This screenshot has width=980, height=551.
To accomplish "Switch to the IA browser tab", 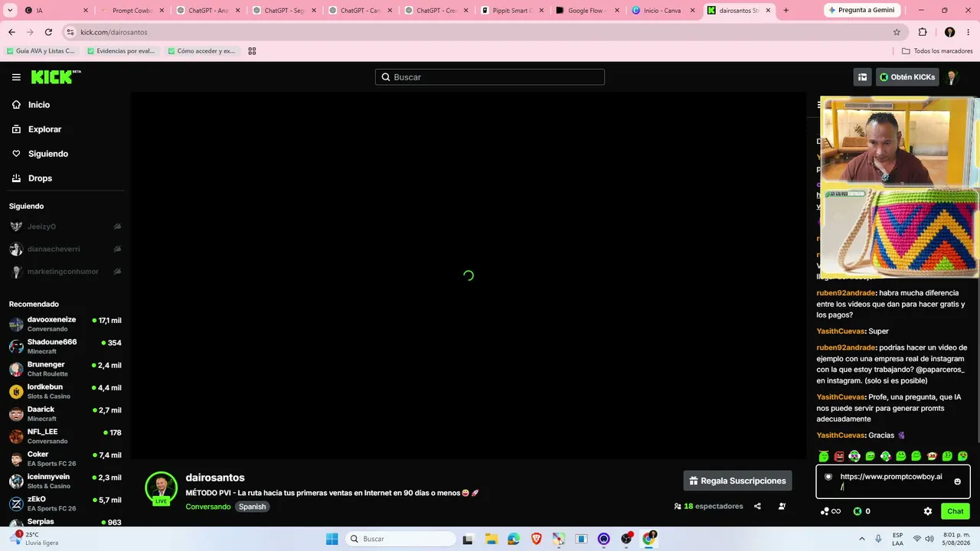I will 56,11.
